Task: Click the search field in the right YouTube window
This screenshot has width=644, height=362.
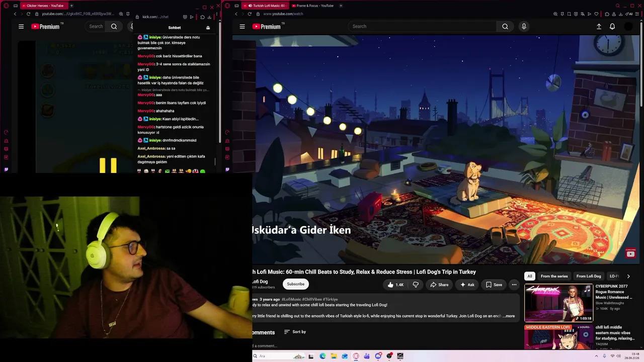Action: (x=423, y=27)
